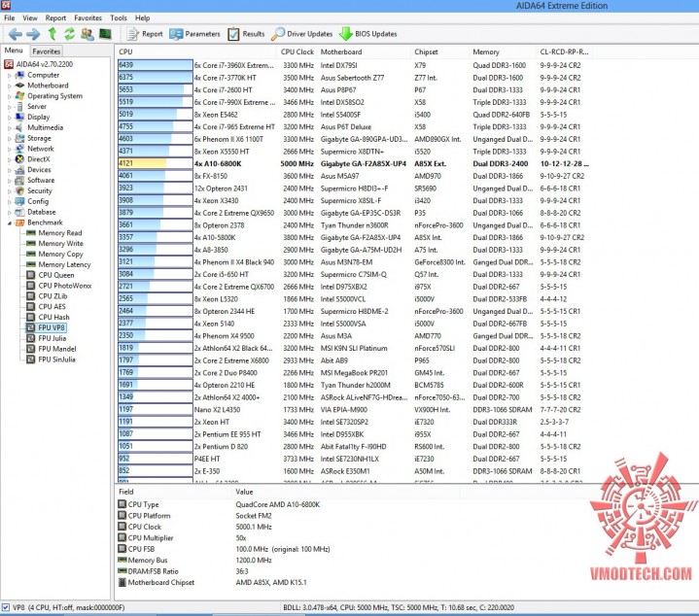Expand the Display tree node
Image resolution: width=699 pixels, height=616 pixels.
10,118
